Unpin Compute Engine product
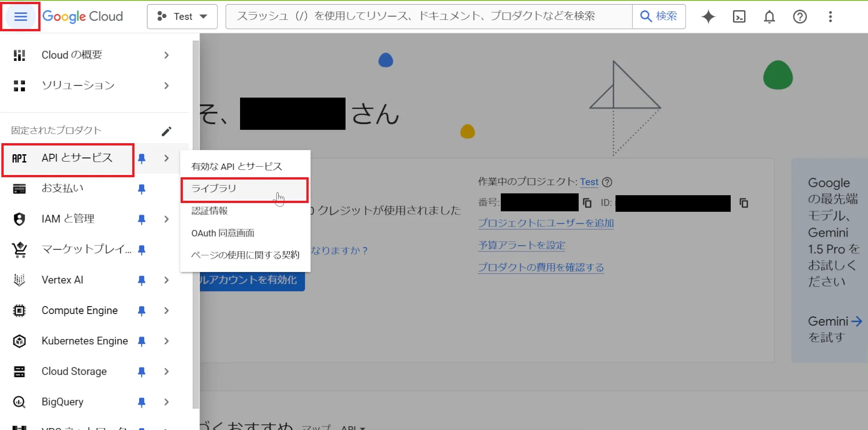The height and width of the screenshot is (430, 868). tap(142, 311)
